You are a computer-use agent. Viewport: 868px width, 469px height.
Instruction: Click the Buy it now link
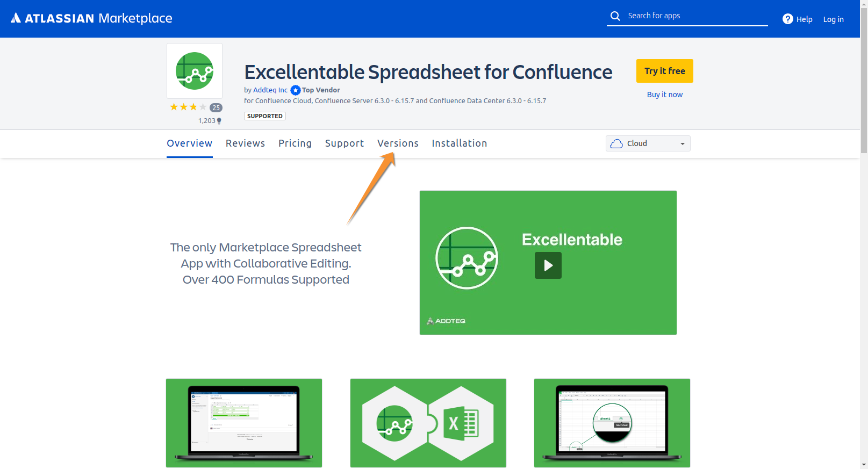click(664, 95)
